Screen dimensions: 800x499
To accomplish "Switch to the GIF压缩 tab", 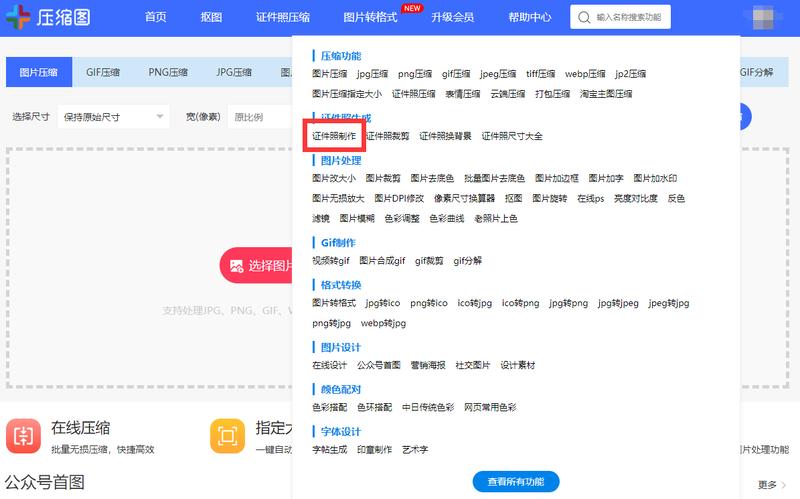I will 103,72.
